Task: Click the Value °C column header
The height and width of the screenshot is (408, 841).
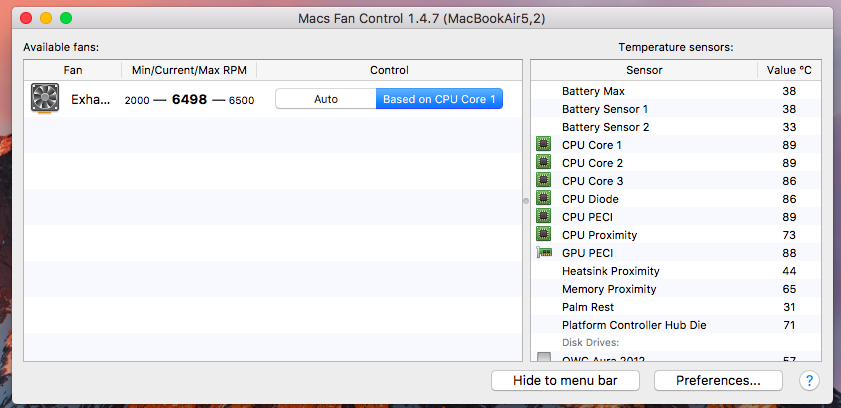Action: pyautogui.click(x=789, y=70)
